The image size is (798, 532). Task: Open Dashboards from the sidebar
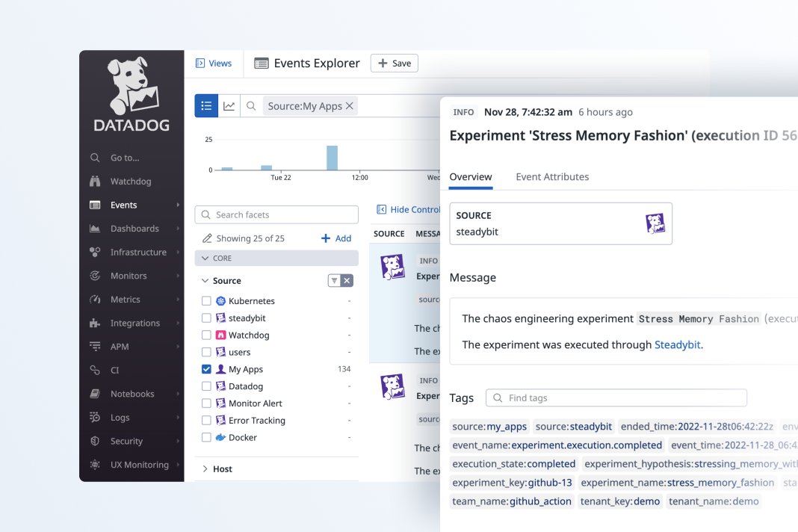[134, 229]
